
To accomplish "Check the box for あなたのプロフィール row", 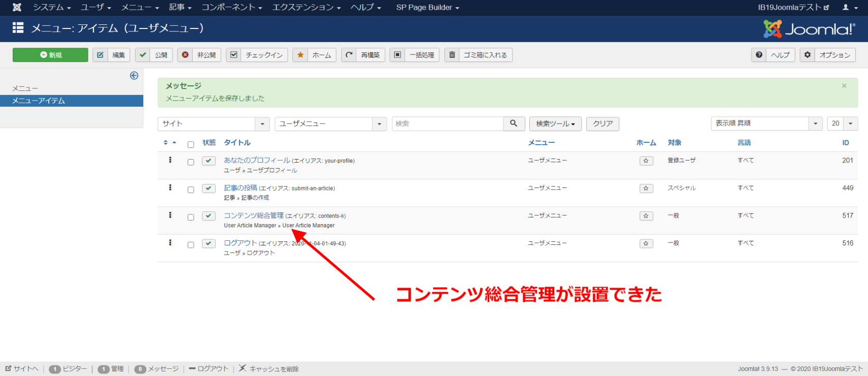I will (x=191, y=162).
